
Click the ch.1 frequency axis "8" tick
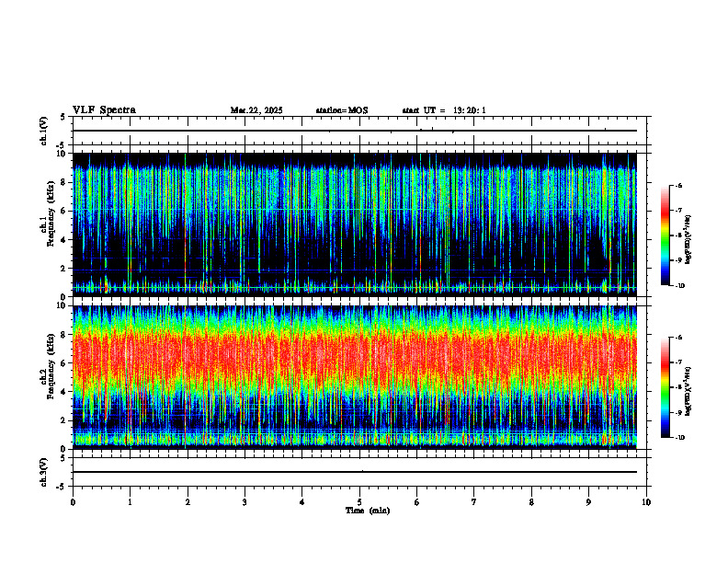[x=63, y=182]
